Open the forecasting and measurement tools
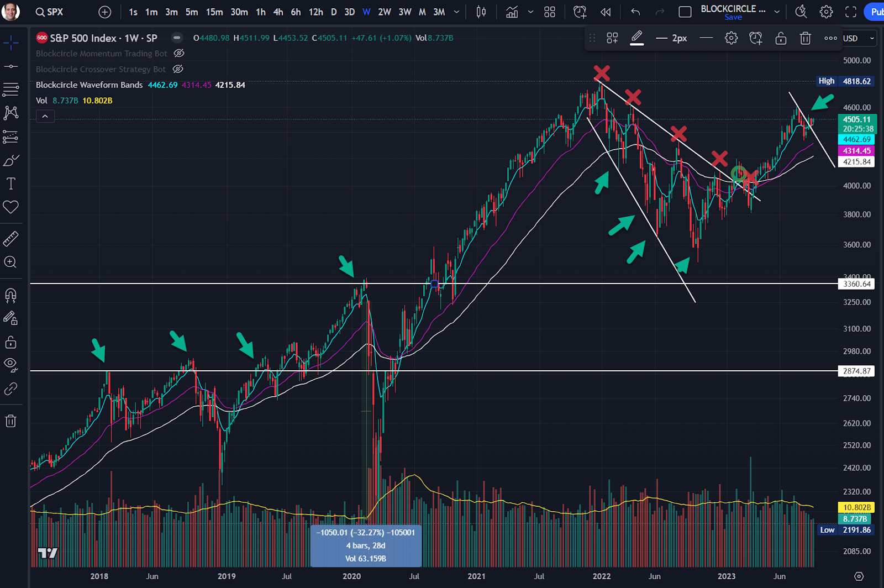 [x=10, y=136]
